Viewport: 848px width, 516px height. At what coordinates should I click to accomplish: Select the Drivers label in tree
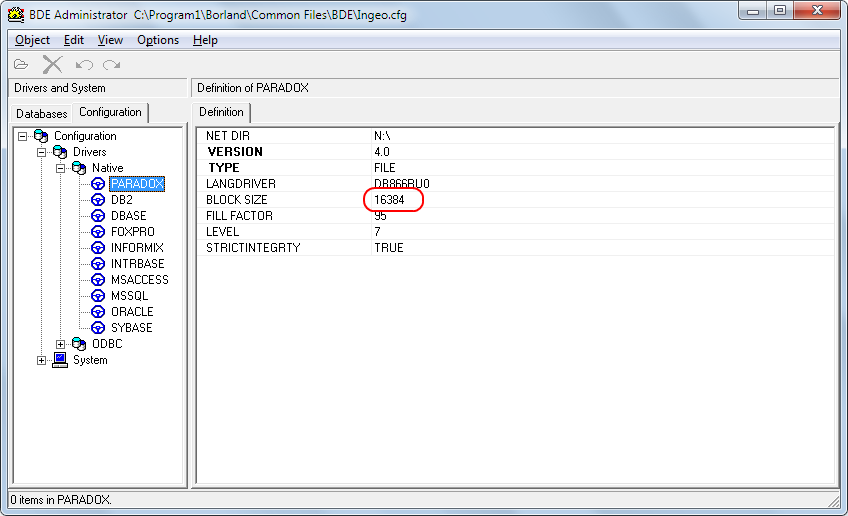coord(90,152)
